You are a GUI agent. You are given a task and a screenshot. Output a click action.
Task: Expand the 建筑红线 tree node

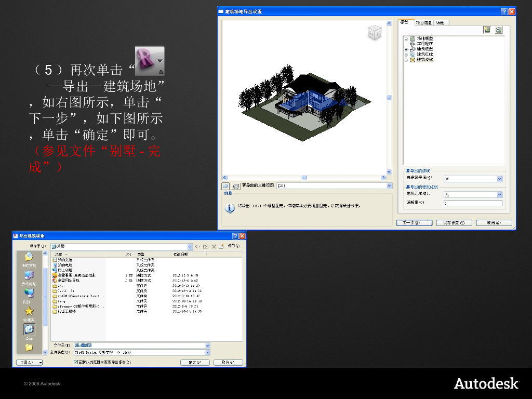(406, 55)
